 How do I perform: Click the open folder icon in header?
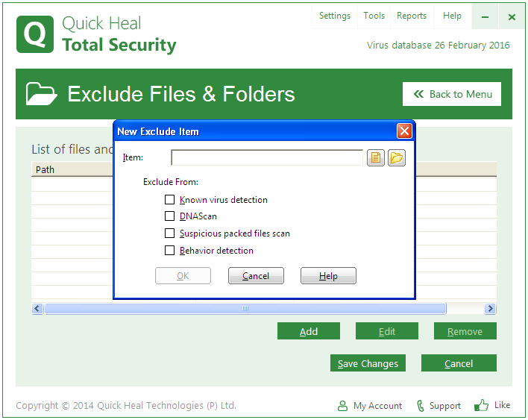[x=42, y=94]
